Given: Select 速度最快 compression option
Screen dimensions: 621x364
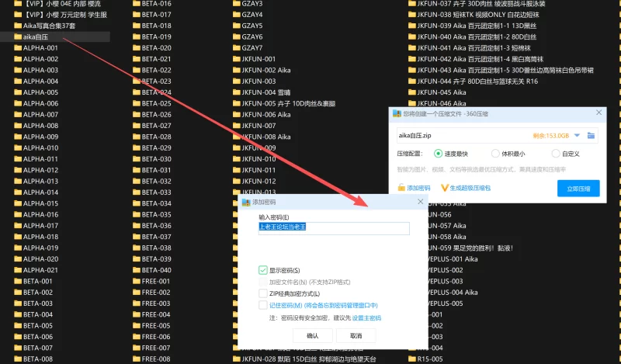Looking at the screenshot, I should (439, 154).
